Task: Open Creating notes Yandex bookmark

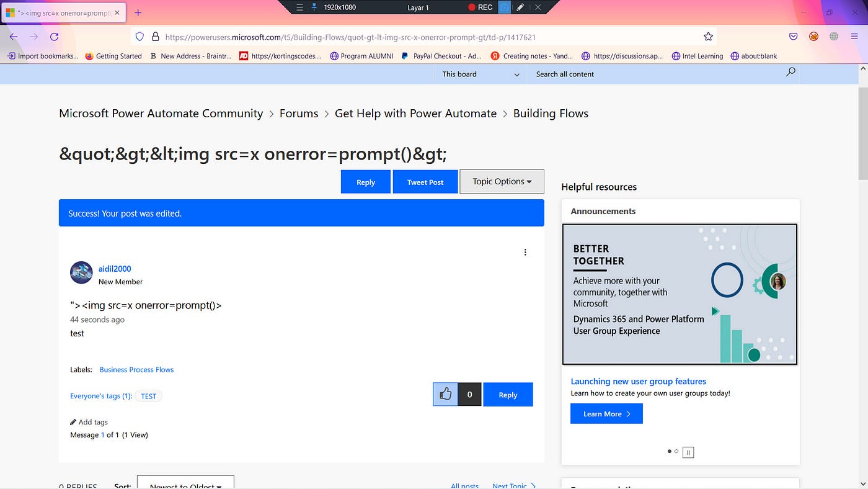Action: pyautogui.click(x=532, y=56)
